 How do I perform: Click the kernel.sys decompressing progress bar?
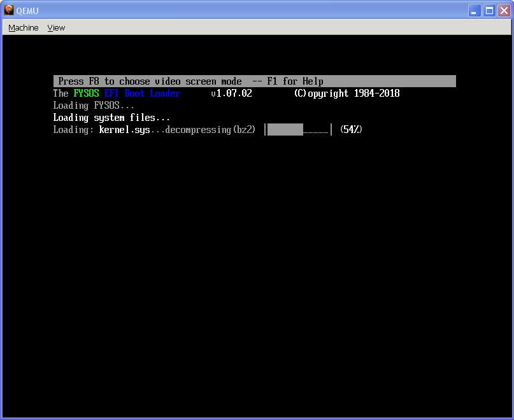(x=298, y=130)
